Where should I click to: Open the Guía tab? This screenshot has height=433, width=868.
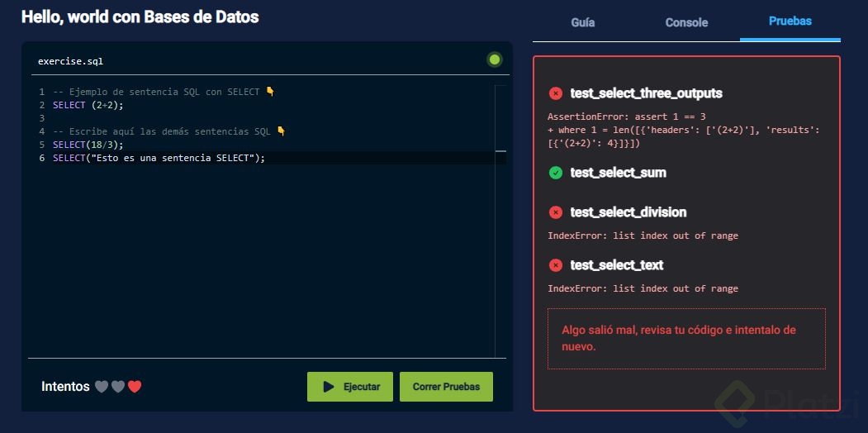(583, 22)
